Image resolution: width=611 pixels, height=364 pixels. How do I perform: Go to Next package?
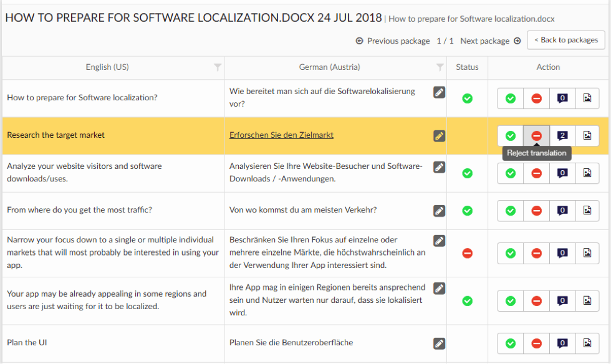490,41
